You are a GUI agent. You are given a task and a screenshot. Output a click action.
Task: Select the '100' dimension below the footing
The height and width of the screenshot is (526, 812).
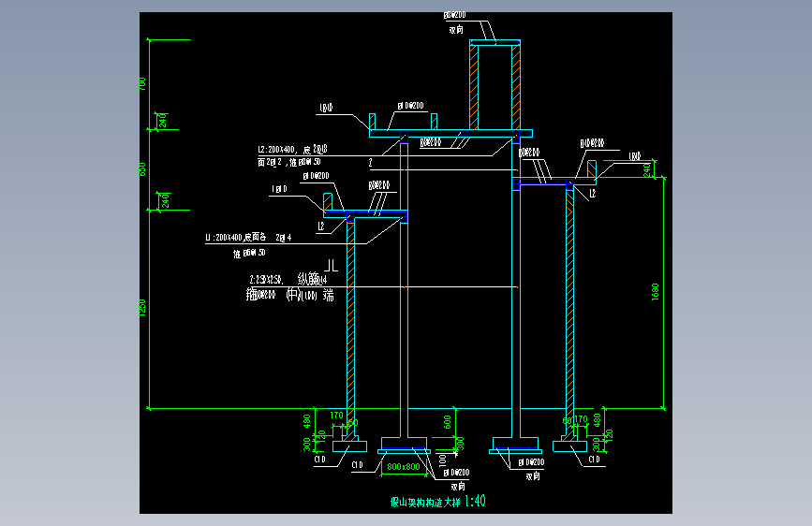point(442,460)
